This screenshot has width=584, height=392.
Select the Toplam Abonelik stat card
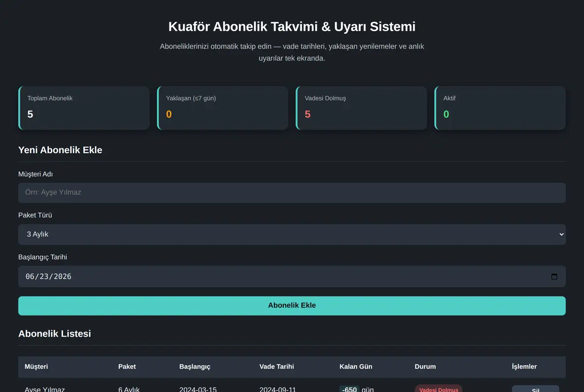[84, 108]
